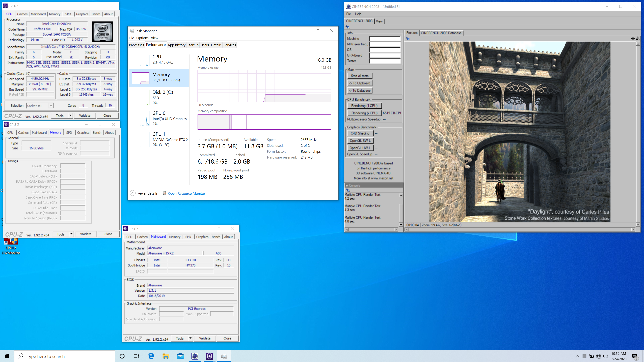Open the Windows Start menu

click(x=7, y=356)
